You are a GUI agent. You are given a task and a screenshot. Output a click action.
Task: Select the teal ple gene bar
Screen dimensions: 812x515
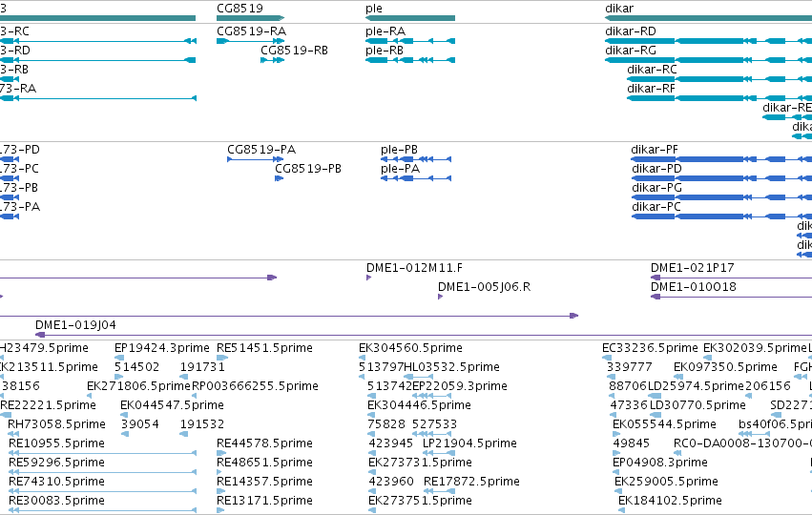[410, 18]
